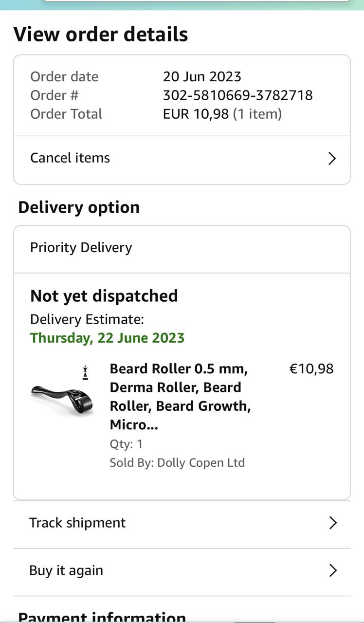Choose the Track shipment row label
The image size is (364, 623).
click(77, 523)
